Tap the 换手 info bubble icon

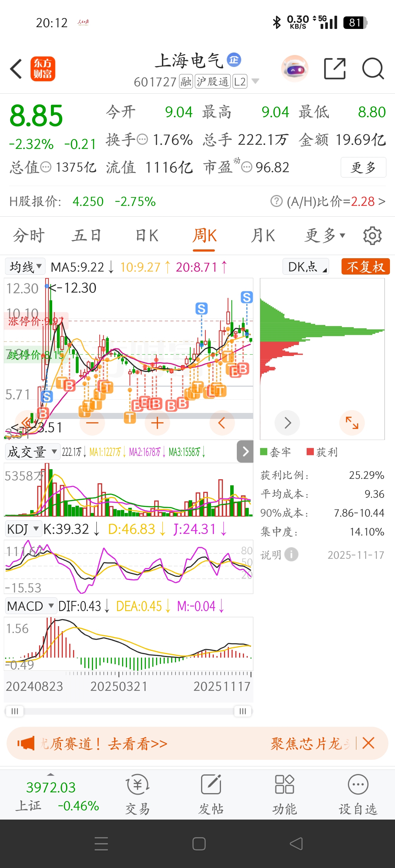click(142, 140)
